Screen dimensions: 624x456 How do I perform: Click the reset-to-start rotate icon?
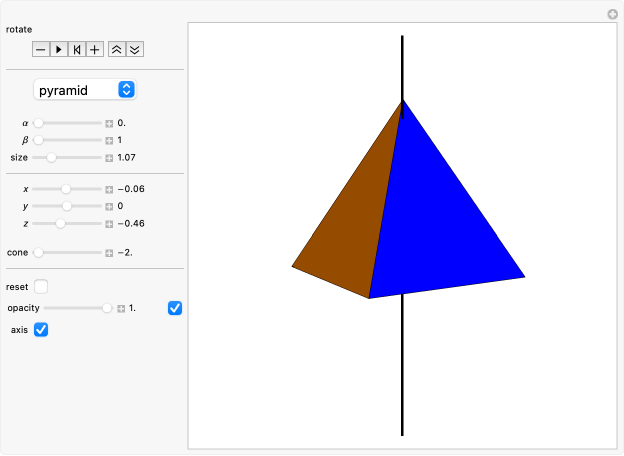click(x=77, y=49)
